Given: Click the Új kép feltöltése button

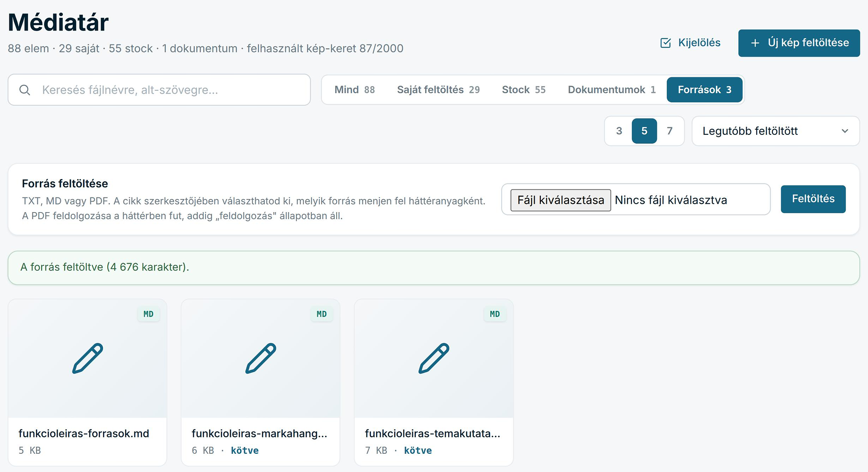Looking at the screenshot, I should [799, 43].
